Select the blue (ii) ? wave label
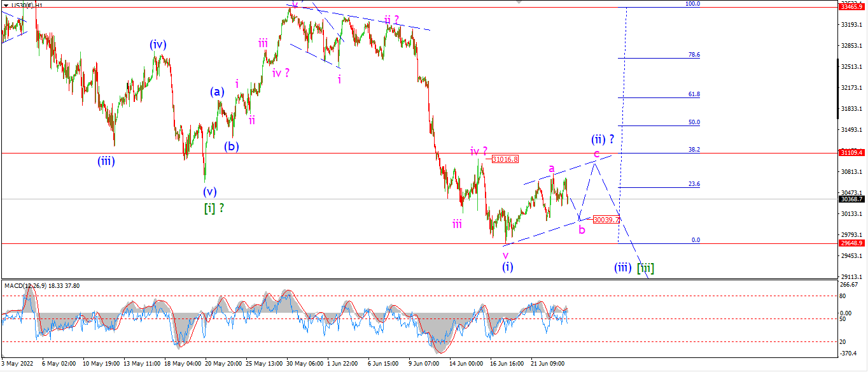868x372 pixels. 602,139
